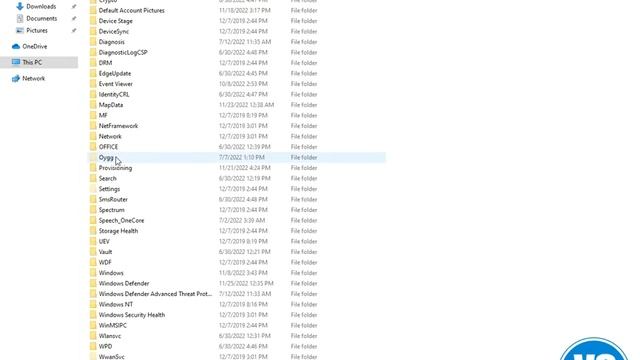Click the 11/25/2022 12:35 PM date cell
The width and height of the screenshot is (640, 360).
246,283
